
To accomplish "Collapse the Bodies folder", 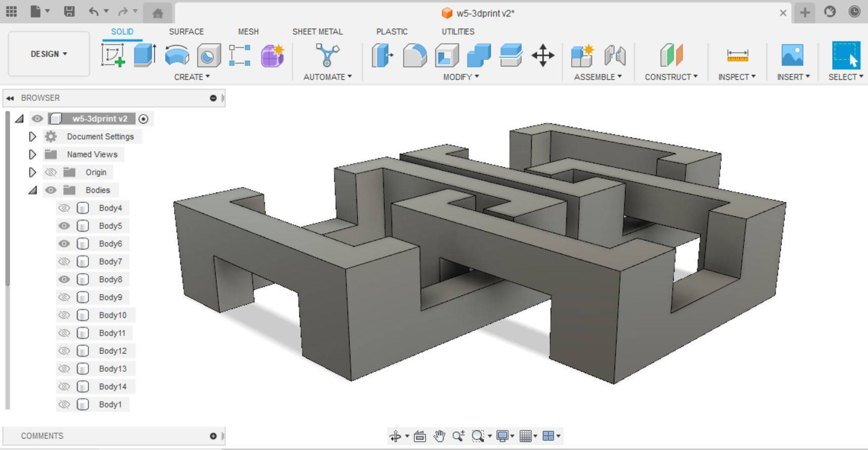I will (x=32, y=190).
